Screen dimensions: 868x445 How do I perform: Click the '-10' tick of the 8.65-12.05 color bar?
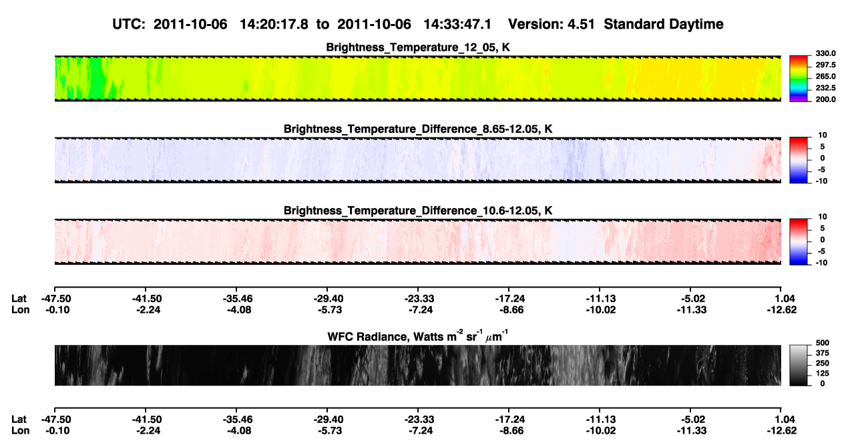pos(822,181)
